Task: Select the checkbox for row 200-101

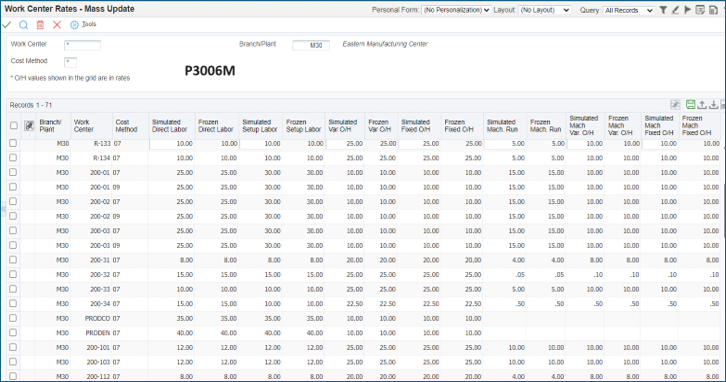Action: point(13,347)
